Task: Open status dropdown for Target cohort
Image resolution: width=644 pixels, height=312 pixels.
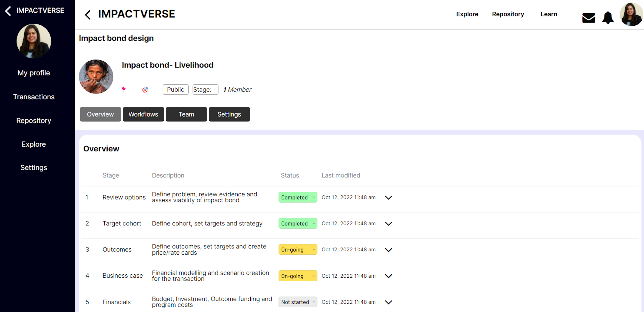Action: coord(298,224)
